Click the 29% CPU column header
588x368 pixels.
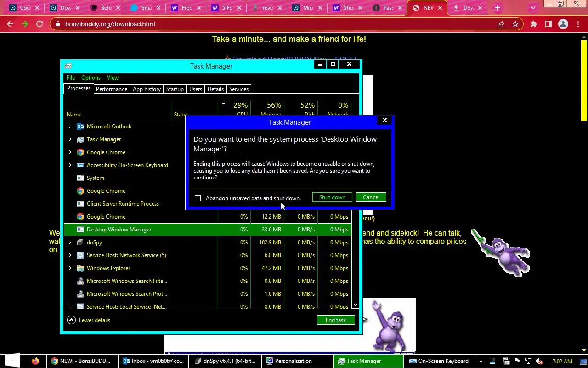pyautogui.click(x=234, y=109)
